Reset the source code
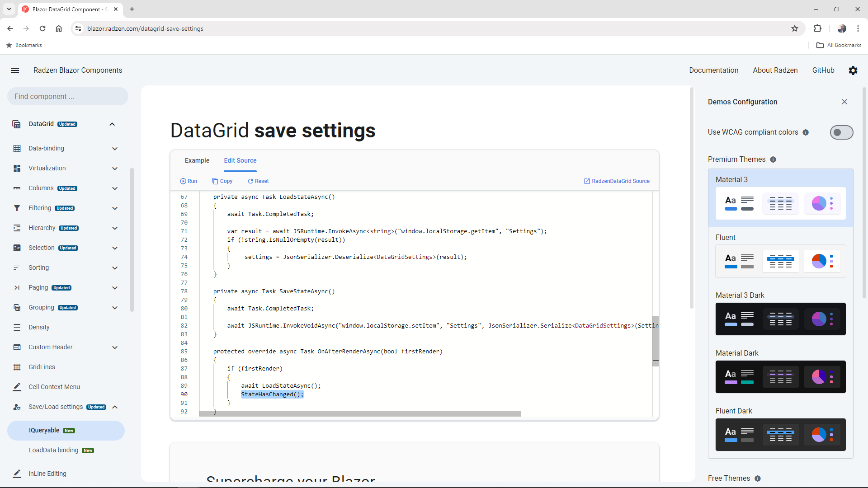 pos(258,181)
